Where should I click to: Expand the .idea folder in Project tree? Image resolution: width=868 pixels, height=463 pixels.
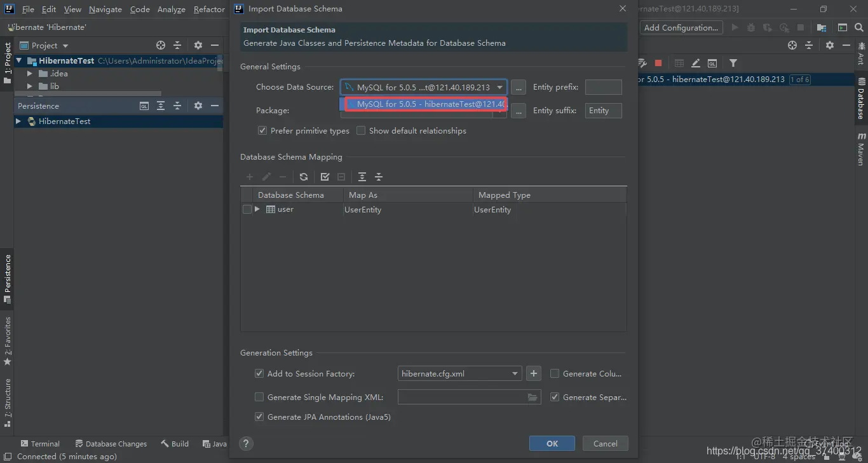coord(29,73)
